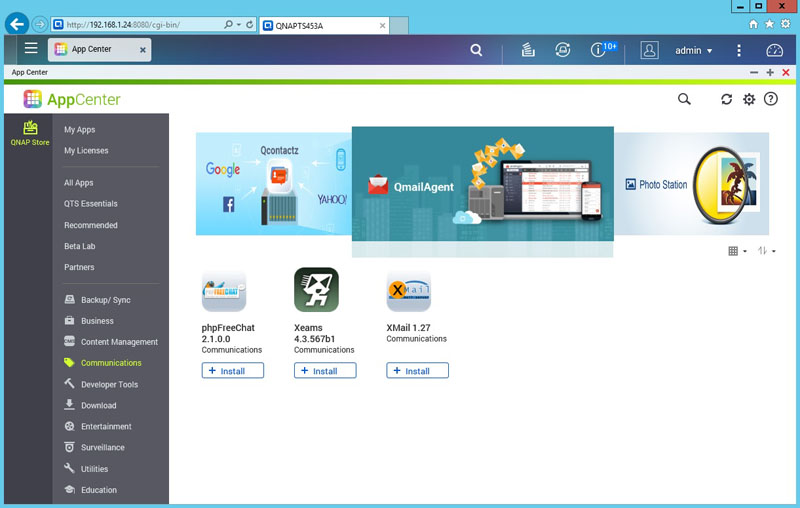Image resolution: width=800 pixels, height=508 pixels.
Task: Select Backup/ Sync category
Action: click(x=97, y=300)
